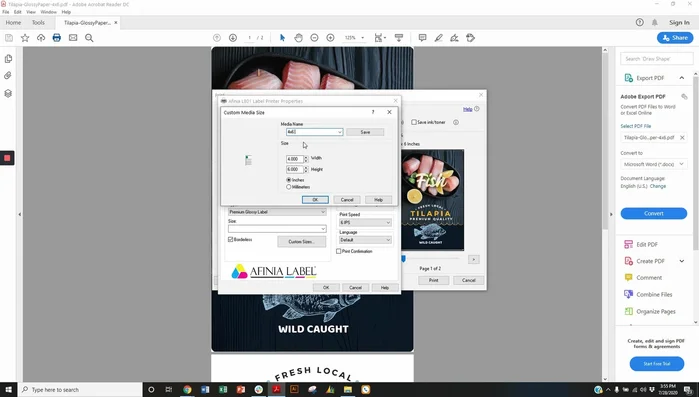Toggle Save ink/toner checkbox
Screen dimensions: 699x397
414,122
